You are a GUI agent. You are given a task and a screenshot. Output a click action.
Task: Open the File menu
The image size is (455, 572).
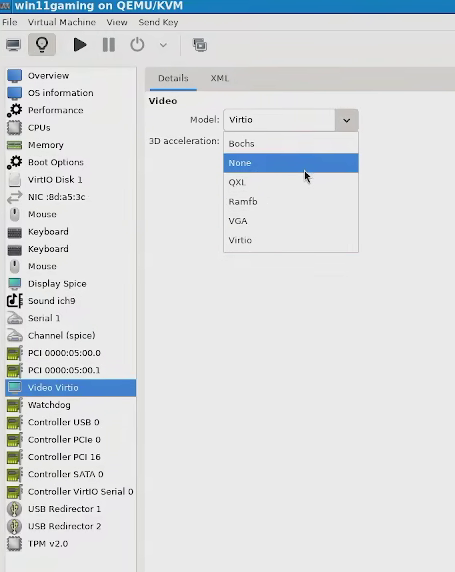point(10,22)
